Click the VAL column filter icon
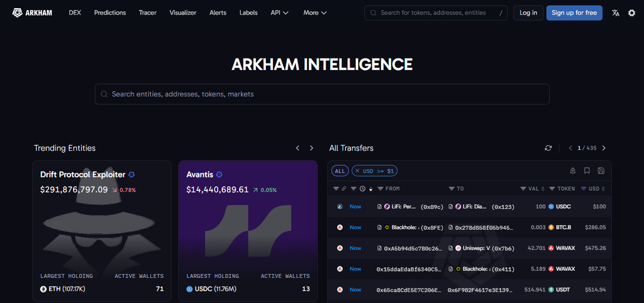The image size is (644, 303). coord(523,189)
